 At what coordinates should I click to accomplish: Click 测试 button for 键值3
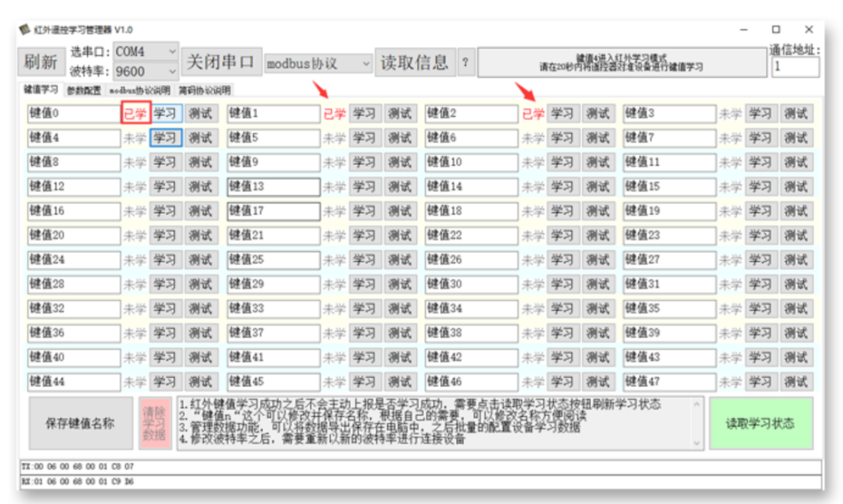click(796, 114)
